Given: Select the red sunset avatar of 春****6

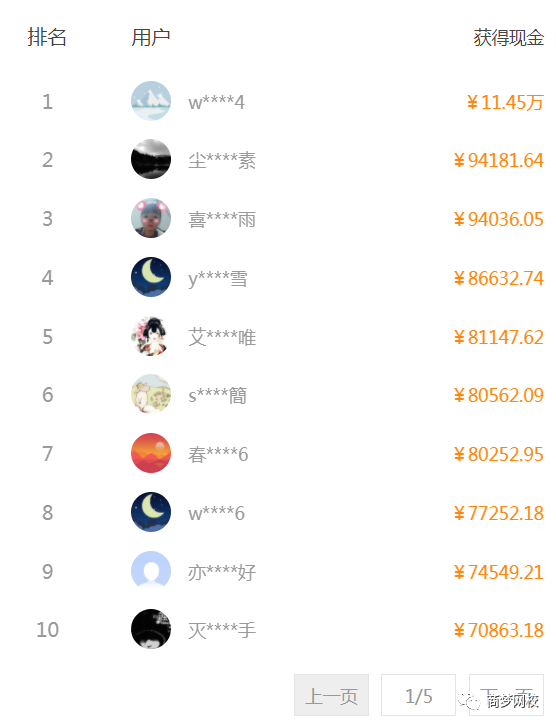Looking at the screenshot, I should pyautogui.click(x=151, y=453).
